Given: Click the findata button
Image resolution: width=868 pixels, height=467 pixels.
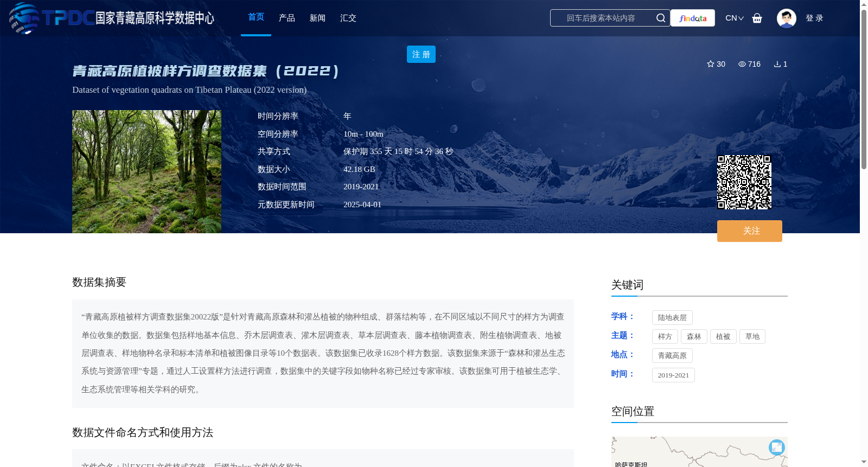Looking at the screenshot, I should coord(693,18).
